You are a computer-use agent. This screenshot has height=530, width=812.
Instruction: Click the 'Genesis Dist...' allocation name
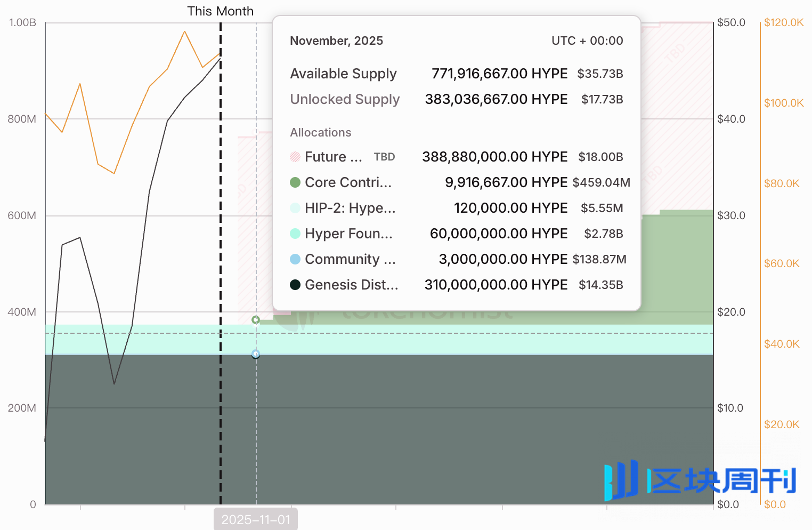352,285
